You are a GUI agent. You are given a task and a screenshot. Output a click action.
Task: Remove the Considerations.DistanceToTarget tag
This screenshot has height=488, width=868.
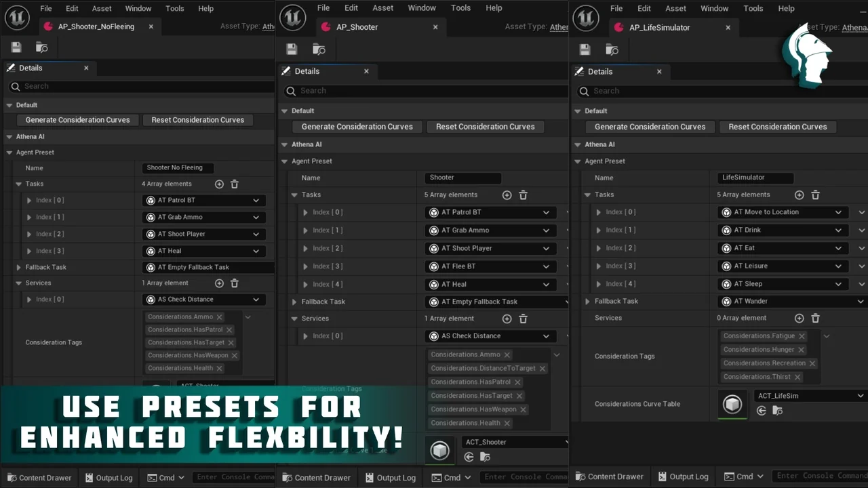tap(542, 369)
